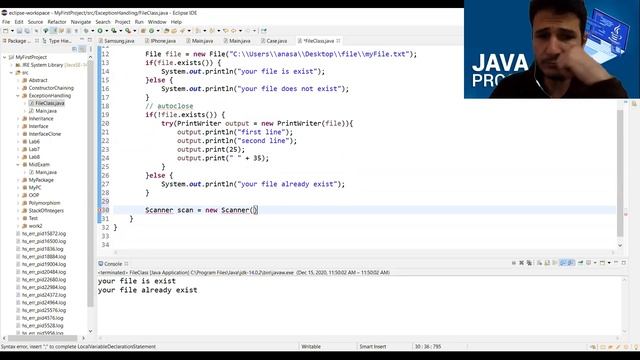Click the Open Type toolbar icon
Viewport: 640px width, 360px height.
[x=166, y=31]
